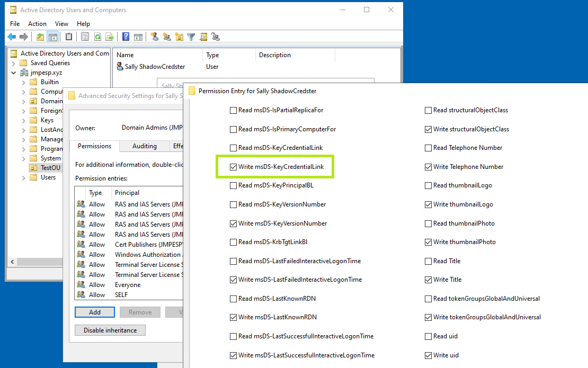Open filter options with the funnel icon
The image size is (588, 368).
(191, 37)
